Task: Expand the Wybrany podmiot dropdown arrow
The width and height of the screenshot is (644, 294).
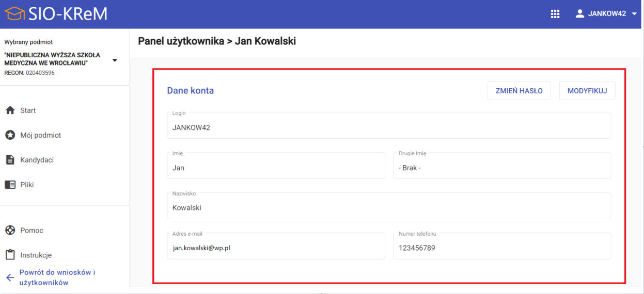Action: click(x=115, y=60)
